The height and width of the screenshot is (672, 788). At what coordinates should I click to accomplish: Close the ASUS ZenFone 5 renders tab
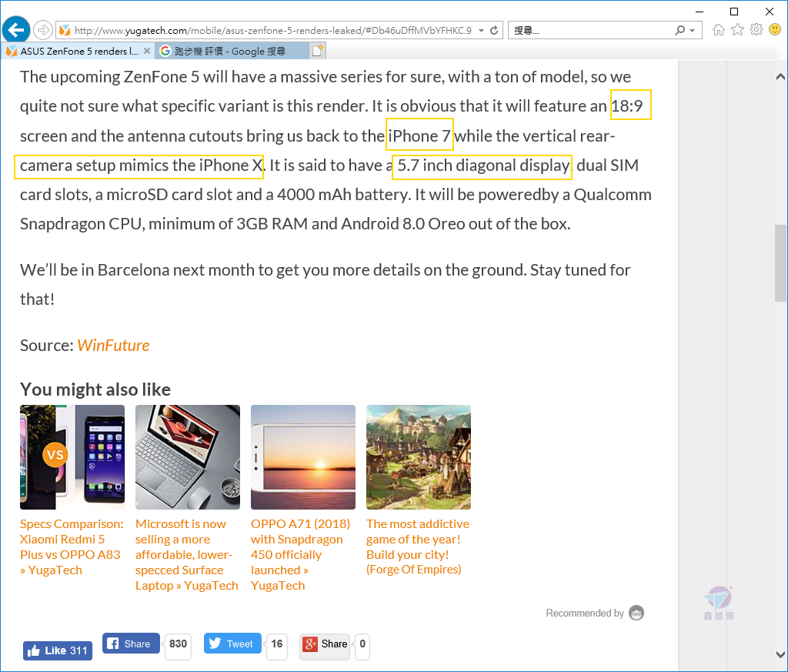coord(147,51)
